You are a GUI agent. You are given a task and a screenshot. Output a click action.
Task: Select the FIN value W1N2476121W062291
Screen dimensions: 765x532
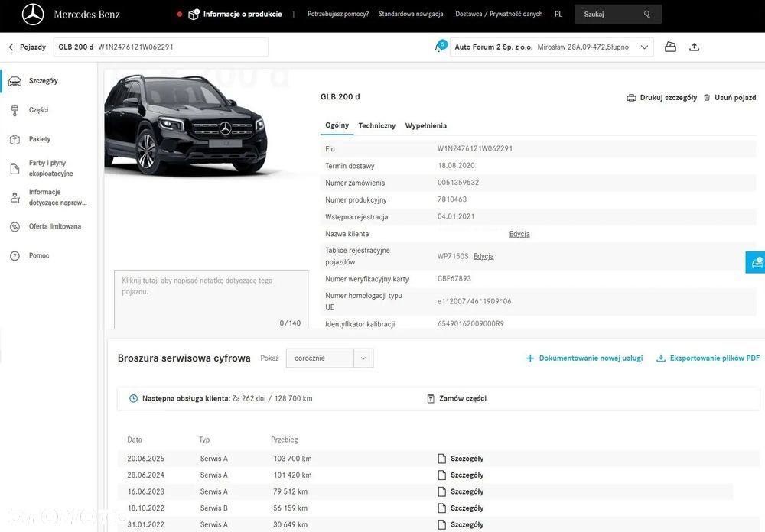tap(475, 149)
